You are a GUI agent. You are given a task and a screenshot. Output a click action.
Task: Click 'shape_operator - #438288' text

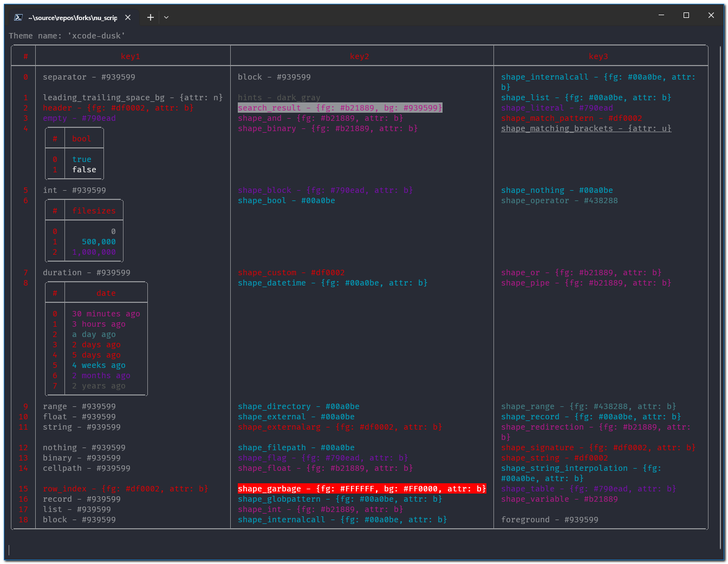coord(560,200)
